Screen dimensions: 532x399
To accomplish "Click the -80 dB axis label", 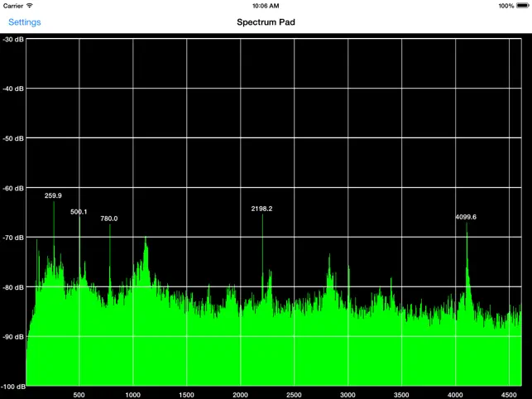I will [x=13, y=287].
